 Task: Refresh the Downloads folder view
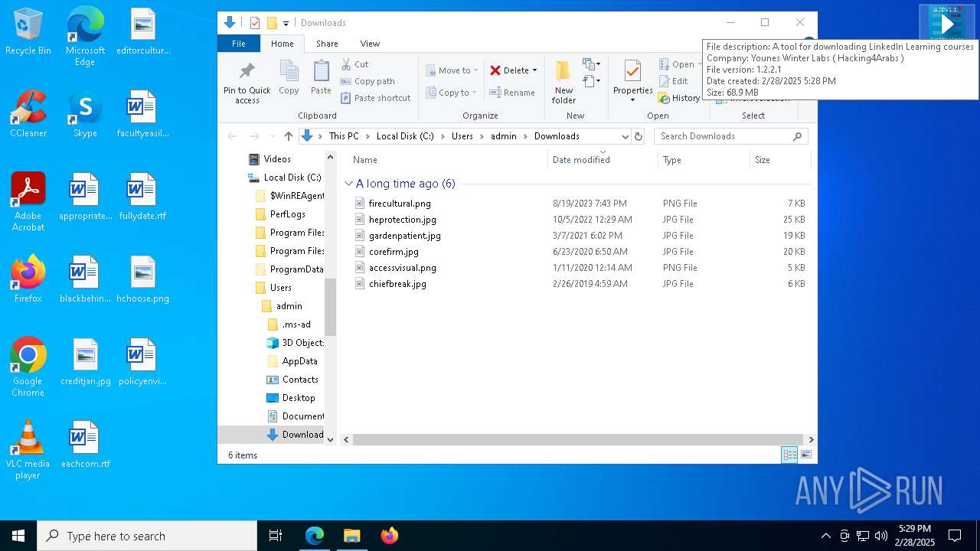[x=639, y=136]
